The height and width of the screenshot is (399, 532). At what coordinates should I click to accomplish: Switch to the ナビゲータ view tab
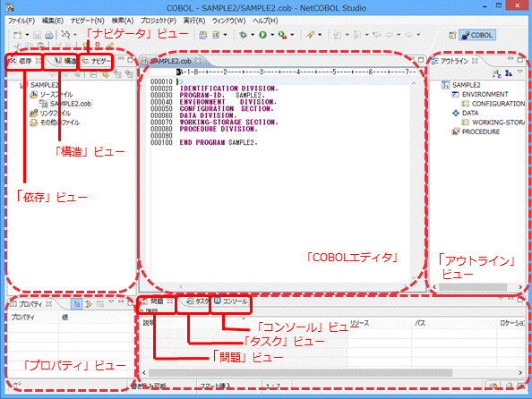(97, 61)
